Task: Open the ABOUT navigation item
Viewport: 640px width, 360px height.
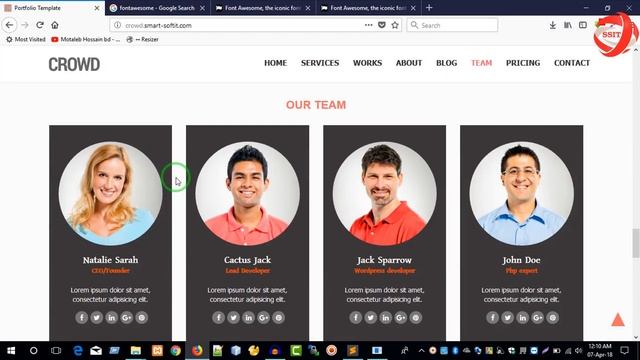Action: (x=409, y=63)
